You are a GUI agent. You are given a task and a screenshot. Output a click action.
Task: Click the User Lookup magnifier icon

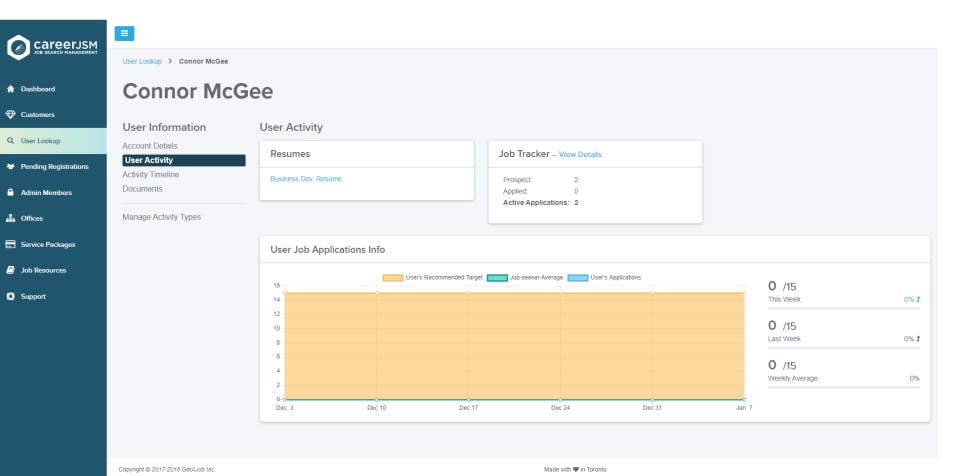coord(10,141)
